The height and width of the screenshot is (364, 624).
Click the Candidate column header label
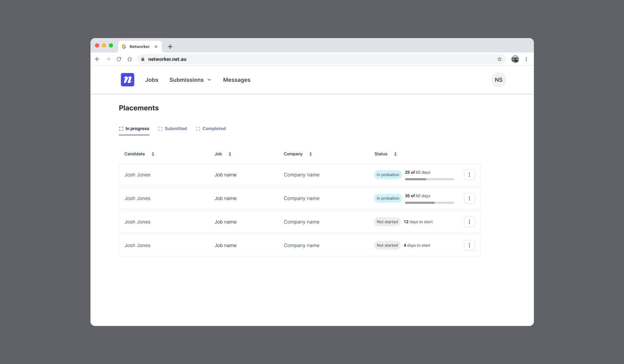135,154
